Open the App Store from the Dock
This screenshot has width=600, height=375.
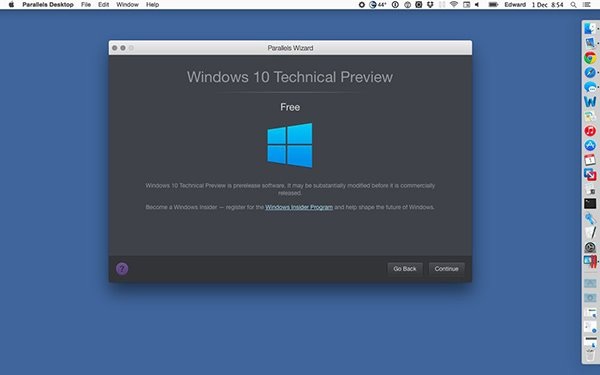pyautogui.click(x=590, y=145)
